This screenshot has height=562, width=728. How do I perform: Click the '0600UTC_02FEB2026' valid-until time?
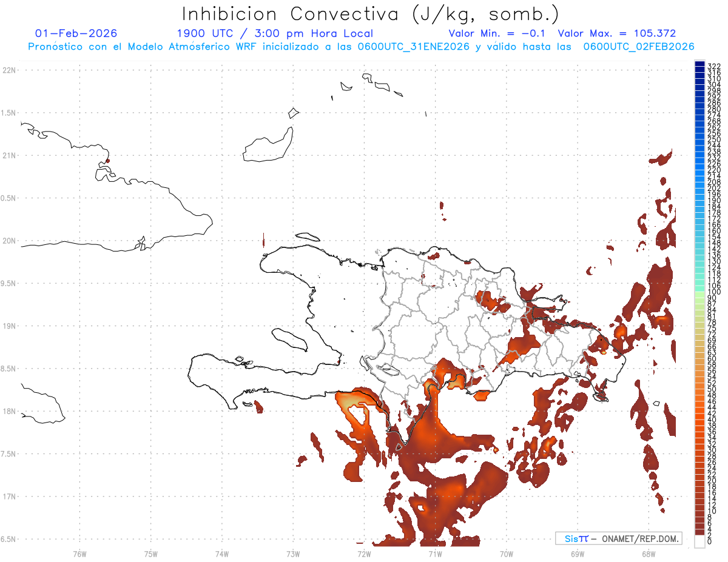639,47
